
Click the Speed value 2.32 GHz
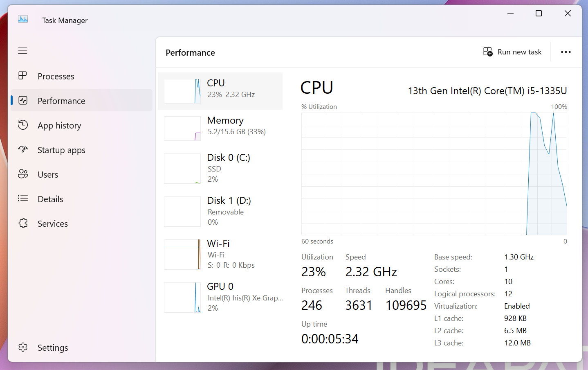(x=371, y=272)
